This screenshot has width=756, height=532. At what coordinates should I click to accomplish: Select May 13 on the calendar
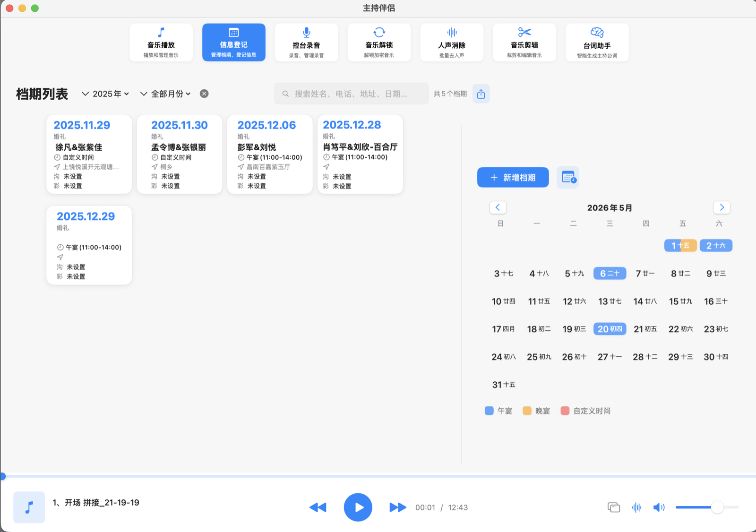[610, 301]
